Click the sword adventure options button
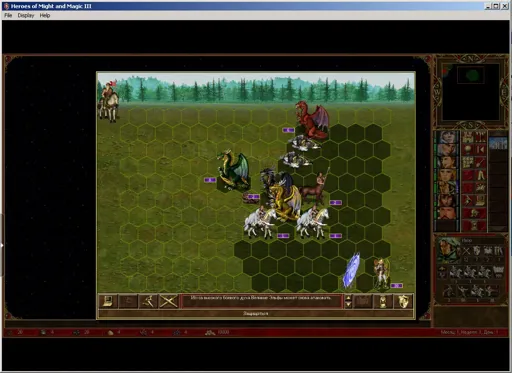This screenshot has width=512, height=373. tap(468, 200)
